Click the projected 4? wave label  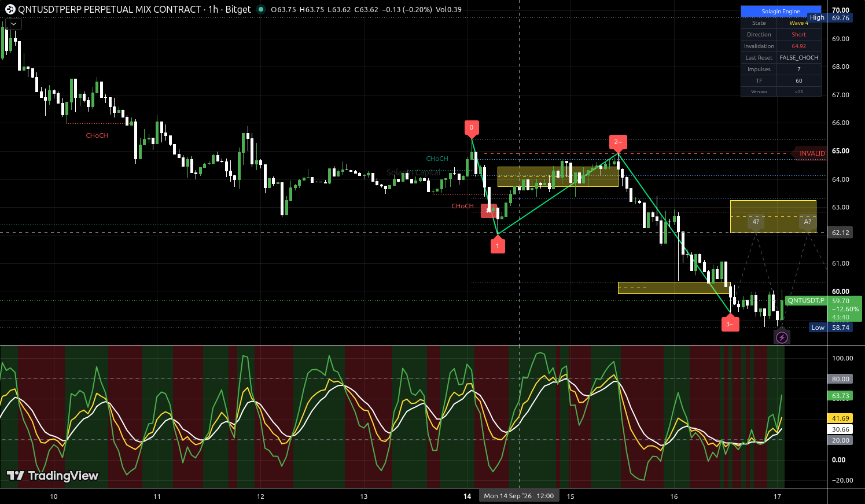(756, 222)
